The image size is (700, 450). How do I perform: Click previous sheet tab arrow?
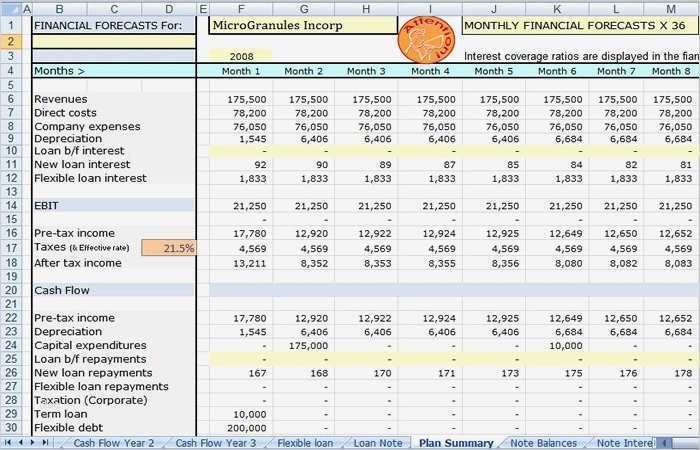(x=20, y=443)
